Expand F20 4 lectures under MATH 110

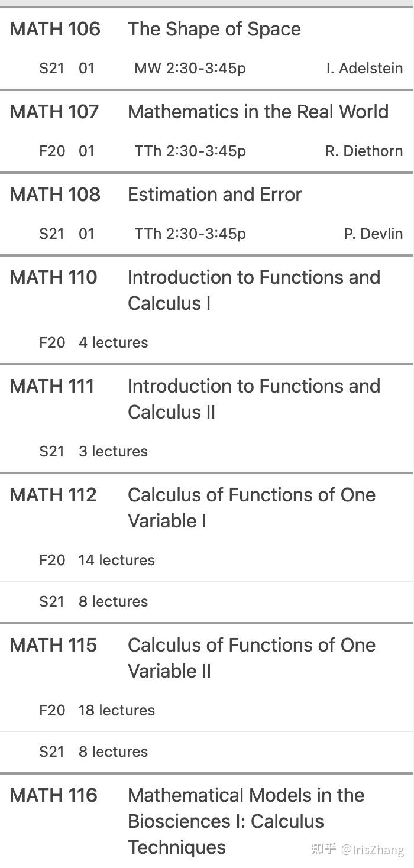coord(93,342)
